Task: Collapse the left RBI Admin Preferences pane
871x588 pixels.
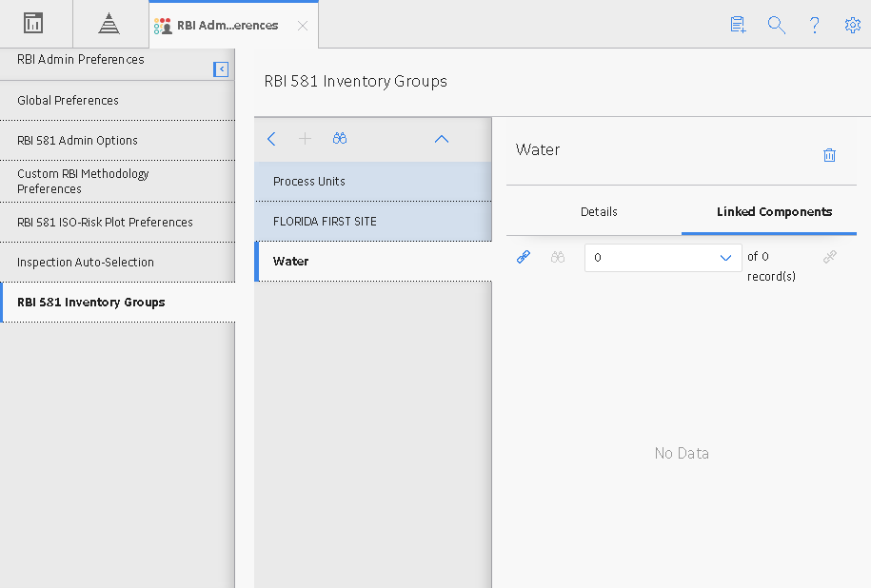Action: 221,69
